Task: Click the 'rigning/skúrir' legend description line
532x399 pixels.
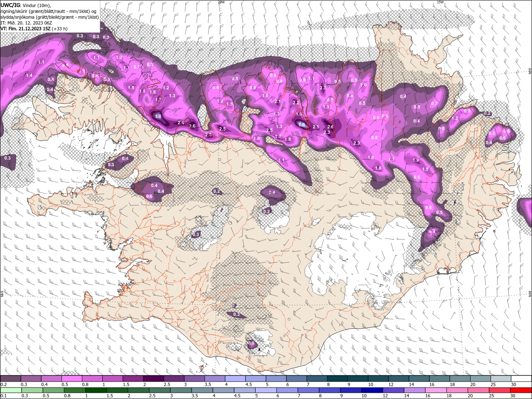Action: 49,11
